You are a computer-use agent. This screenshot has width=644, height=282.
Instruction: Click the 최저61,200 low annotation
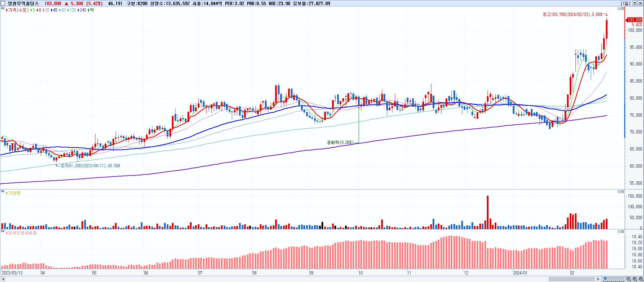(90, 166)
